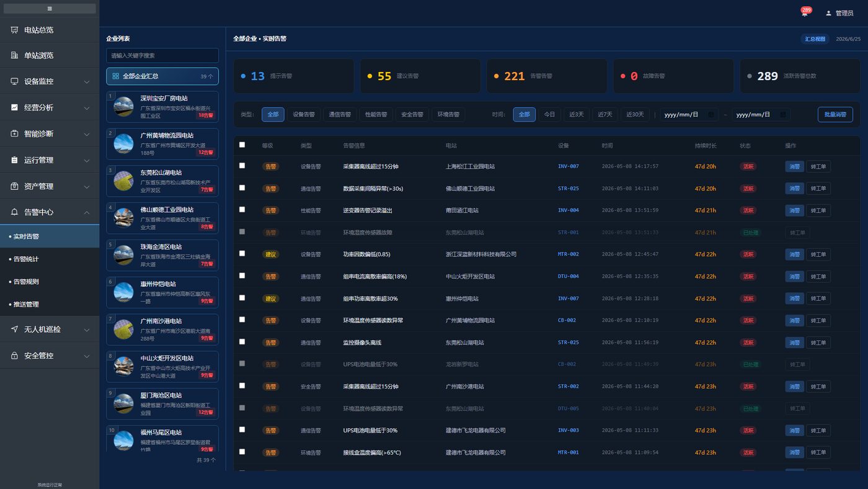
Task: Tick the checkbox for the 采集器离线超过15分钟 INV-007 row
Action: click(242, 166)
